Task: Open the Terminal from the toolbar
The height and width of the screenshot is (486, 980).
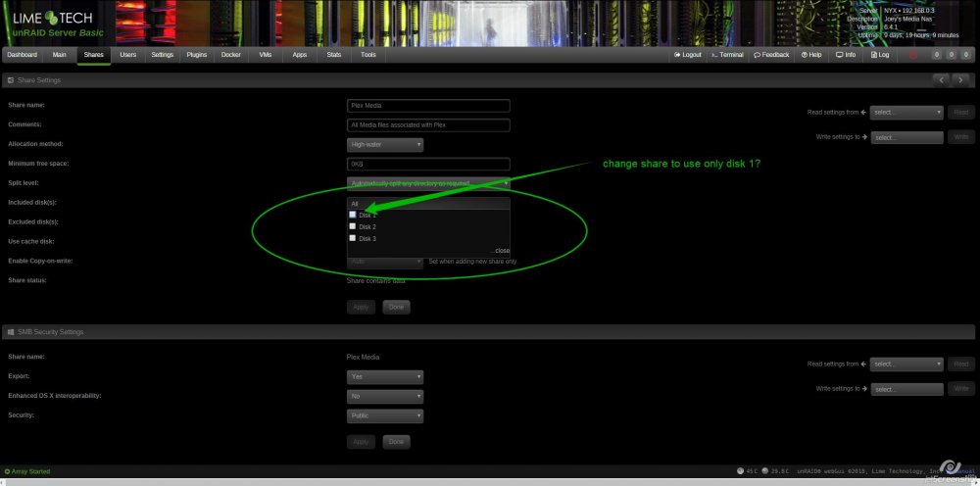Action: pos(727,55)
